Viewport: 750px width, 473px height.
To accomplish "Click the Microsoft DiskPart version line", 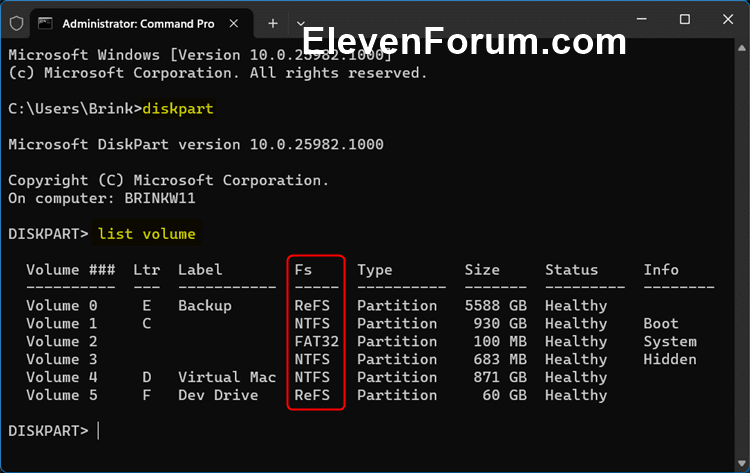I will [x=196, y=144].
